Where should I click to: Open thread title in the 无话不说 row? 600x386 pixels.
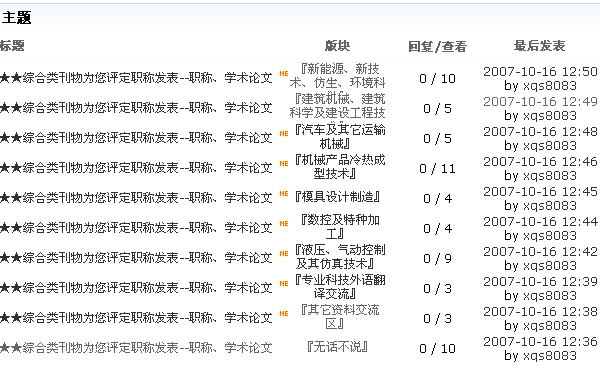(136, 347)
